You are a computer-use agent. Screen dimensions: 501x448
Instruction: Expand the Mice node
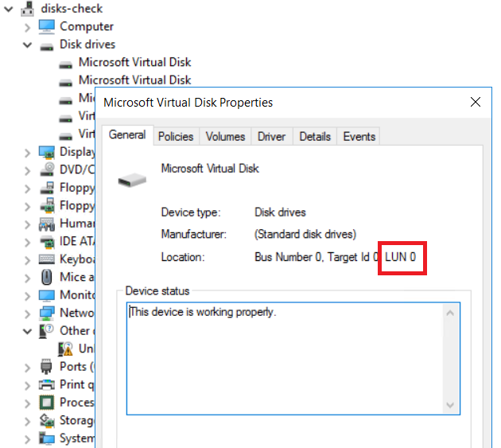pos(28,278)
